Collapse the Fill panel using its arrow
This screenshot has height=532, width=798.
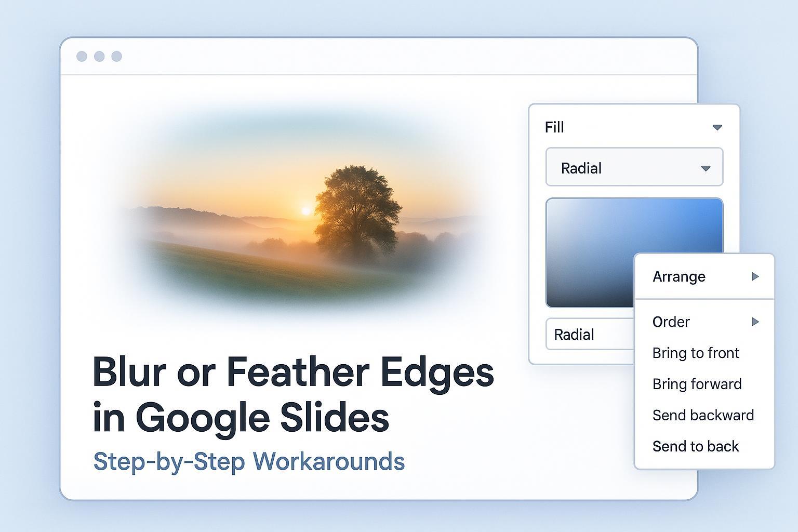pyautogui.click(x=717, y=127)
